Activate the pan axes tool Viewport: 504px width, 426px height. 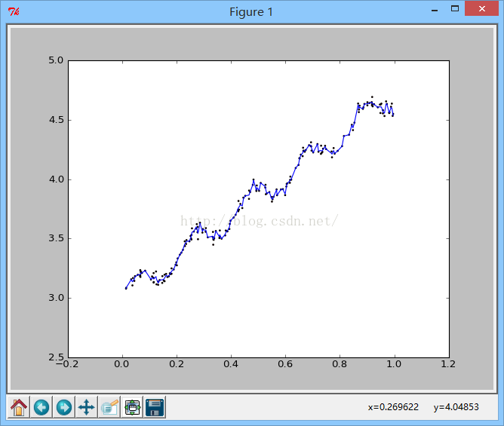pos(87,407)
